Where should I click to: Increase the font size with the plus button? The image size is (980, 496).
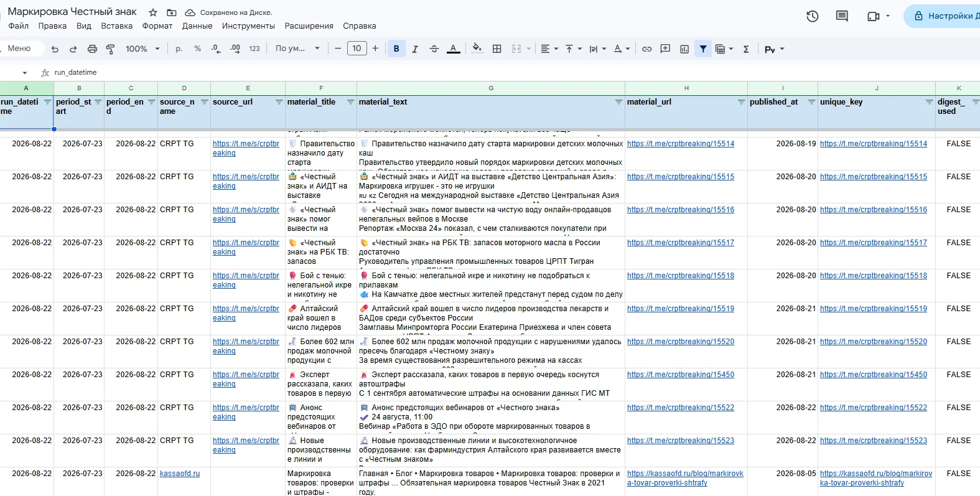click(375, 49)
